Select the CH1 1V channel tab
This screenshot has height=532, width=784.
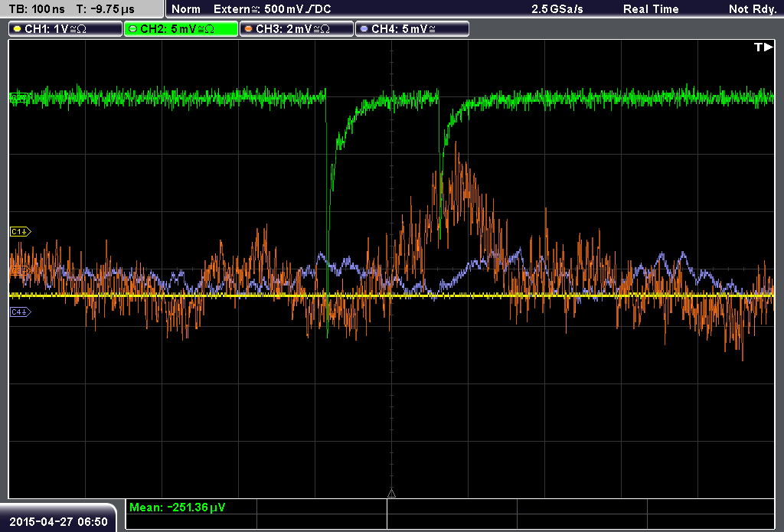[x=66, y=29]
